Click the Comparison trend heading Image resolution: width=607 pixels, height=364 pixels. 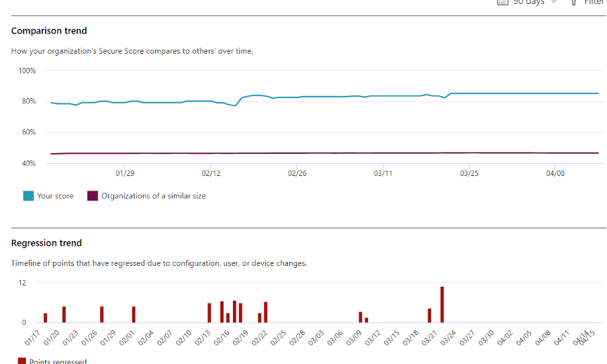coord(49,31)
